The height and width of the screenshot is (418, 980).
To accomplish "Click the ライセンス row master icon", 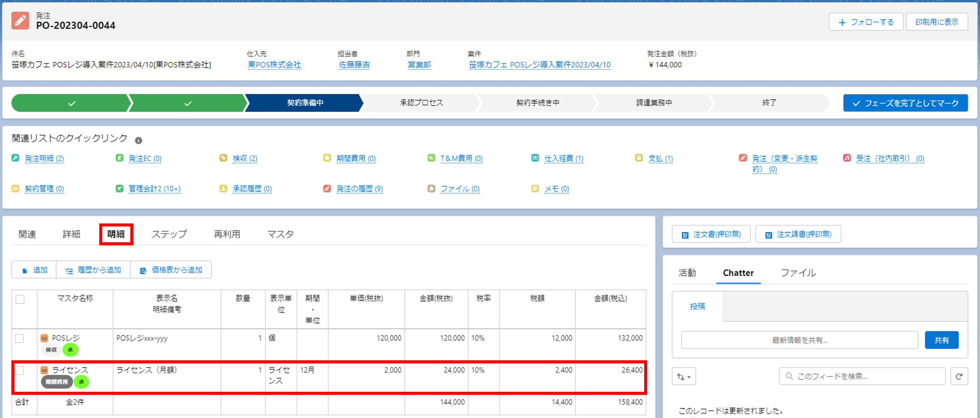I will click(x=44, y=370).
